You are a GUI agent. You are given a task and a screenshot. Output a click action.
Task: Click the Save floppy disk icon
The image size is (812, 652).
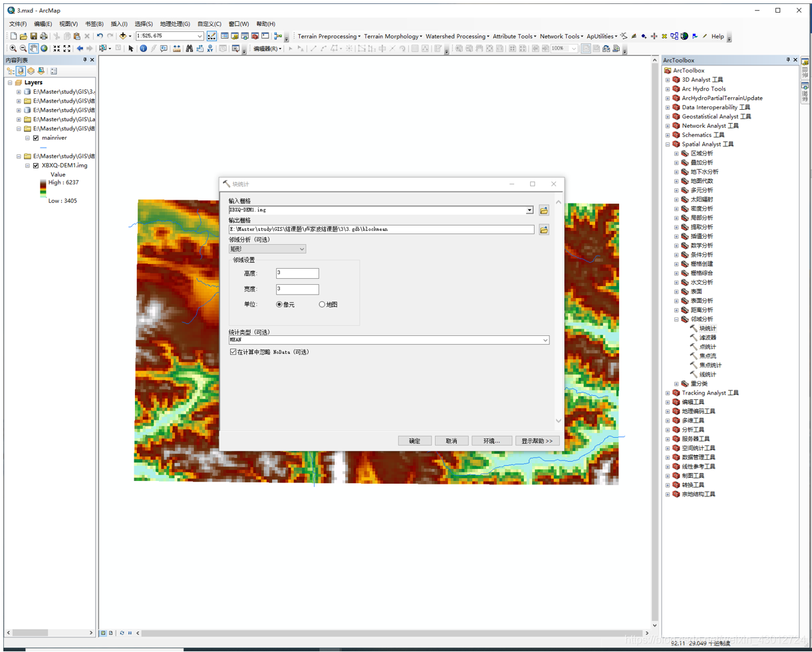click(x=33, y=36)
